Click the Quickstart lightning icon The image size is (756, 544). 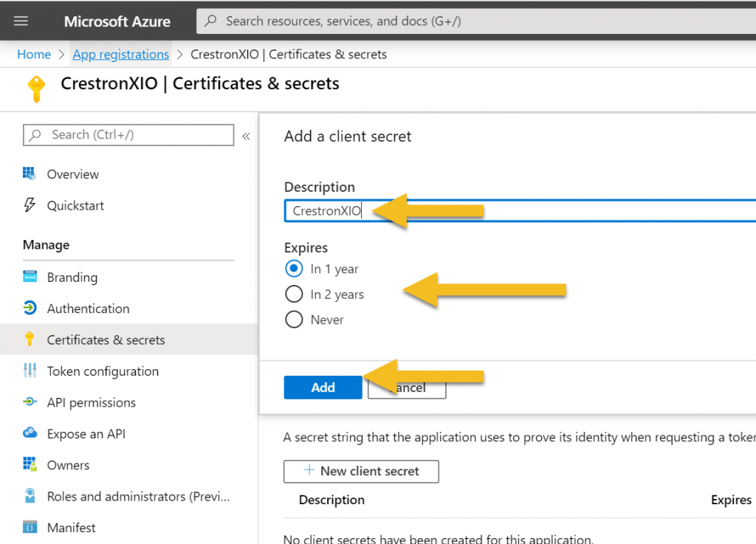(x=30, y=204)
